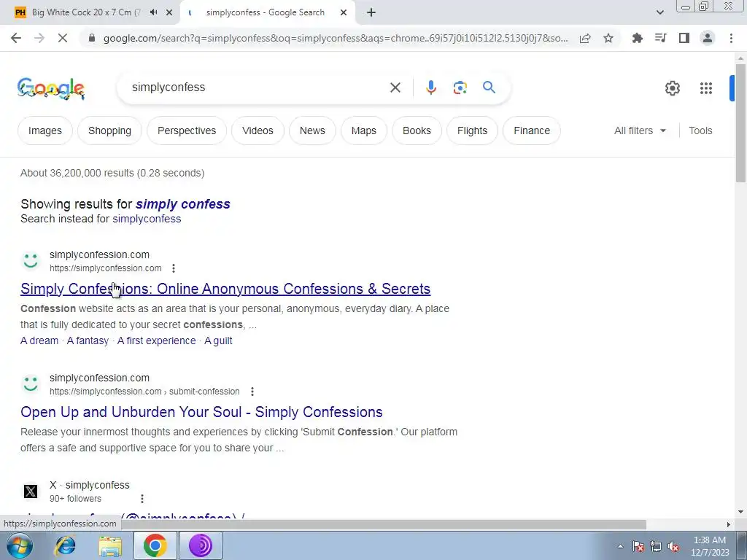The image size is (747, 560).
Task: Switch to Perspectives results
Action: 187,131
